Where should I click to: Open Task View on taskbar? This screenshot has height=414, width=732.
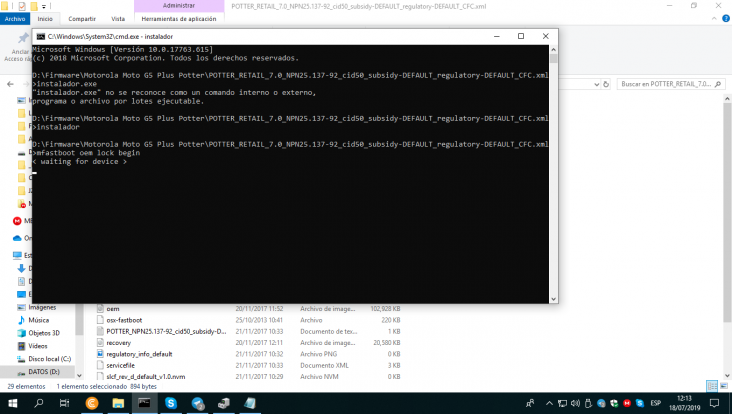[64, 403]
